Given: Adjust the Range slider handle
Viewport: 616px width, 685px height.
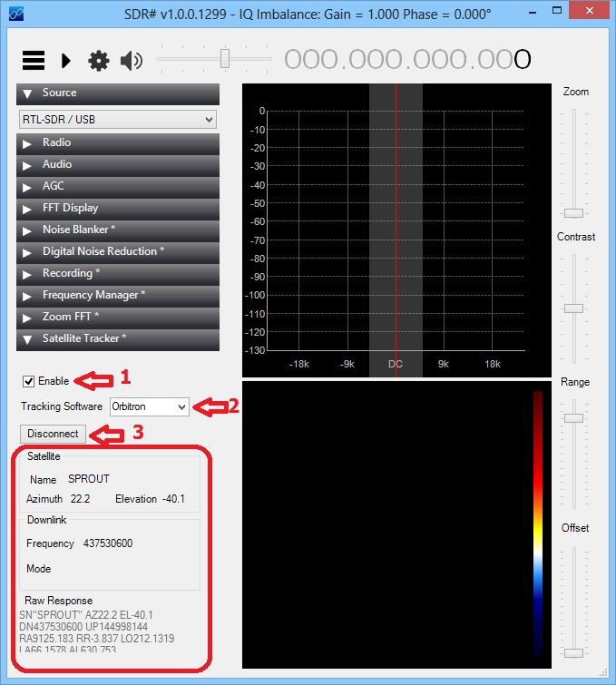Looking at the screenshot, I should coord(573,418).
